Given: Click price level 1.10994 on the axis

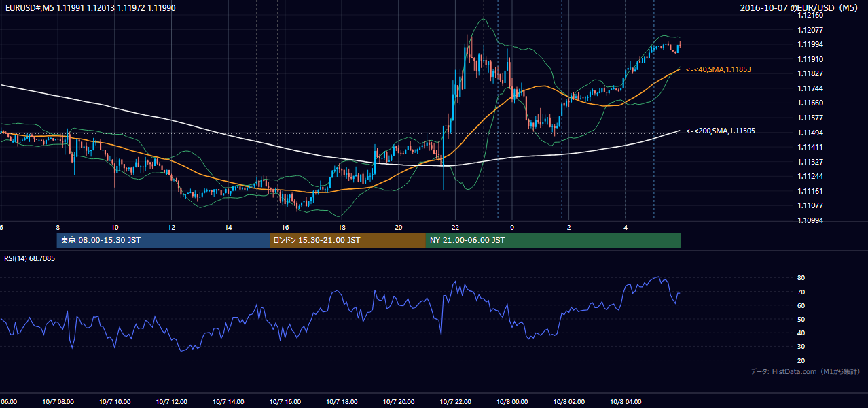Looking at the screenshot, I should pyautogui.click(x=810, y=220).
